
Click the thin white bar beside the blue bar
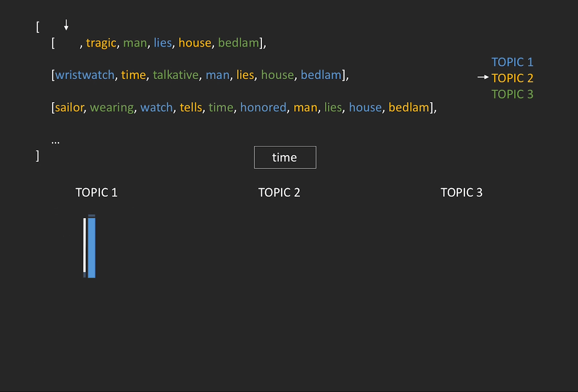[x=85, y=245]
